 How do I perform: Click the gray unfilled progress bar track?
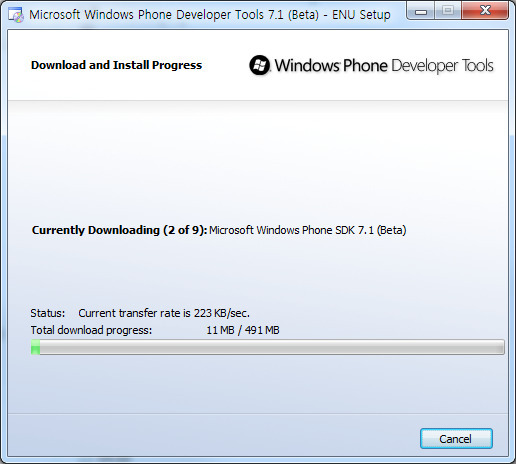(272, 347)
